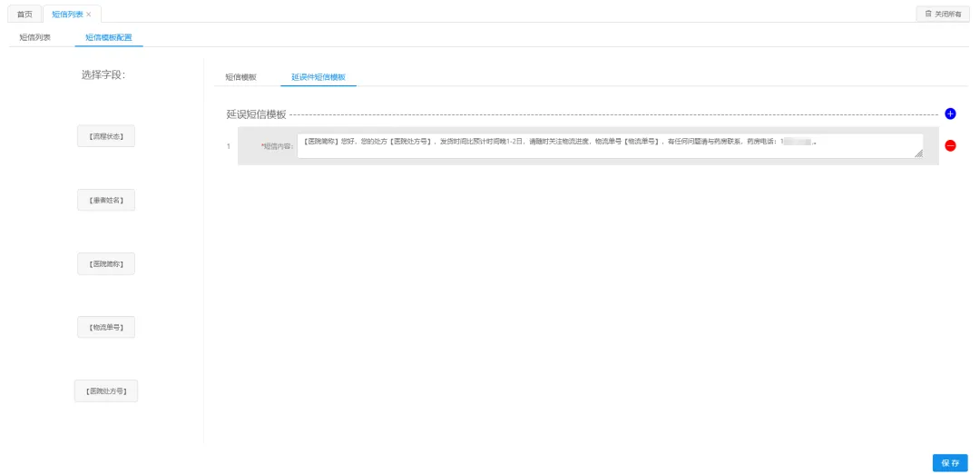Click the blue plus icon to add template

point(950,114)
